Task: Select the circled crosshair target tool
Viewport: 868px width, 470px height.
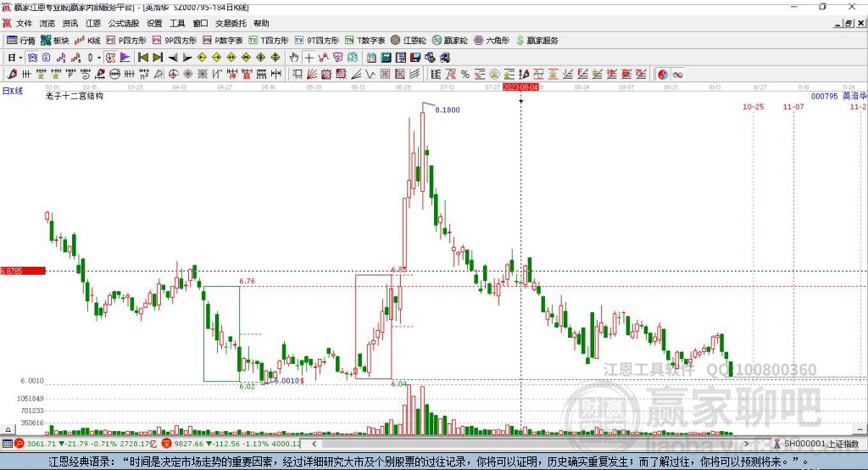Action: (173, 75)
